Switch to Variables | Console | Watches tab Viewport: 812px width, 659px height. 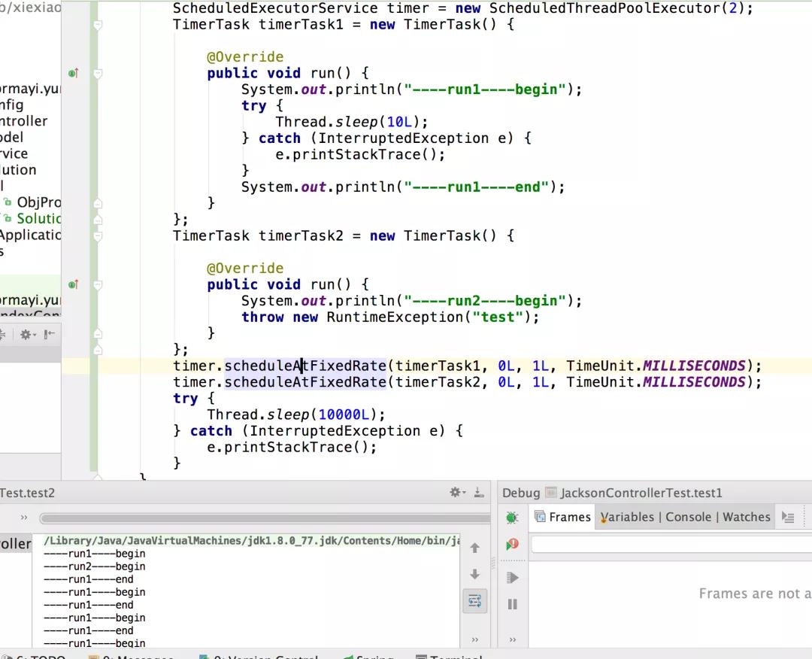[x=685, y=517]
